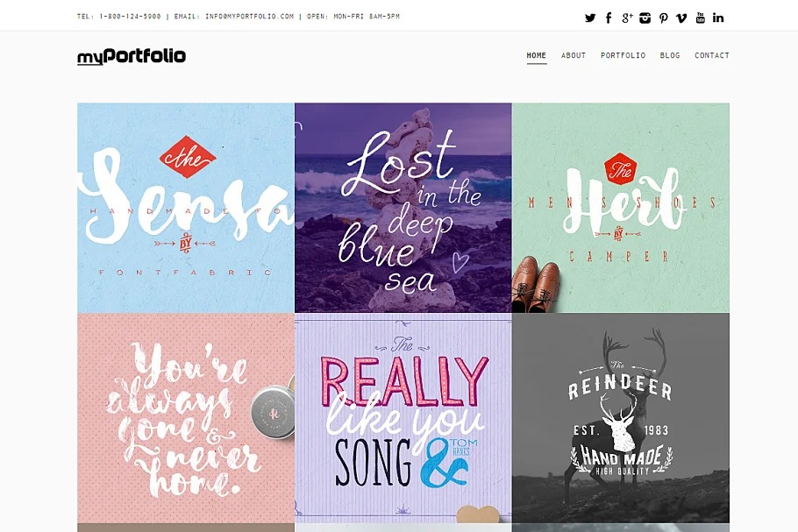Click the info@myportfolio.com email address
Viewport: 798px width, 532px height.
coord(249,17)
